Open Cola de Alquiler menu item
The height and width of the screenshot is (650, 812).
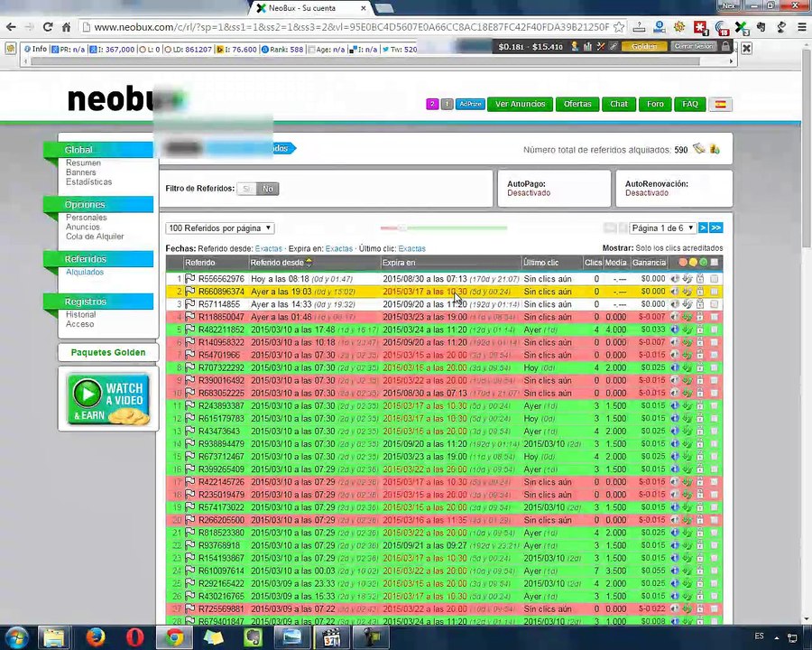click(x=95, y=237)
